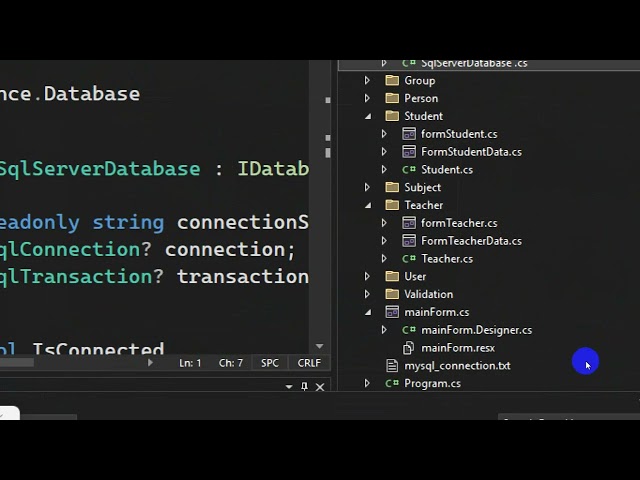Viewport: 640px width, 480px height.
Task: Expand the Validation folder
Action: point(367,294)
